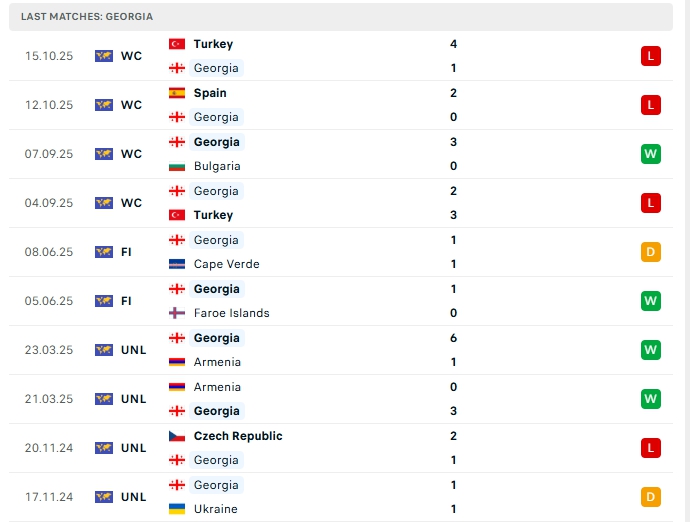The width and height of the screenshot is (690, 522).
Task: Click the orange D badge for Cape Verde match
Action: 651,252
